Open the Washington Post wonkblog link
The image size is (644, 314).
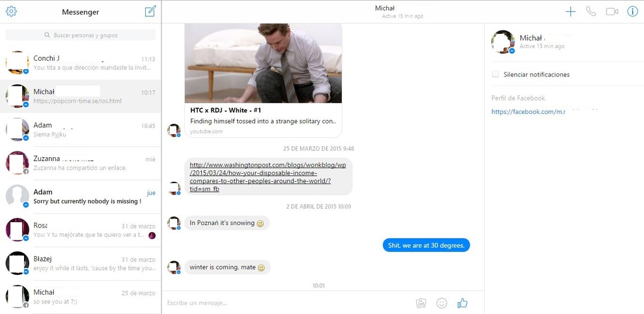[x=268, y=177]
